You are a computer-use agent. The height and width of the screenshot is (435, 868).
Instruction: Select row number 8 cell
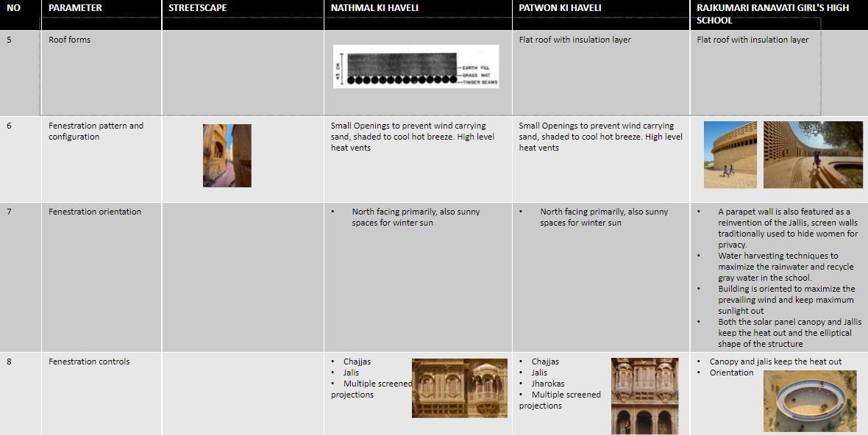click(x=21, y=394)
